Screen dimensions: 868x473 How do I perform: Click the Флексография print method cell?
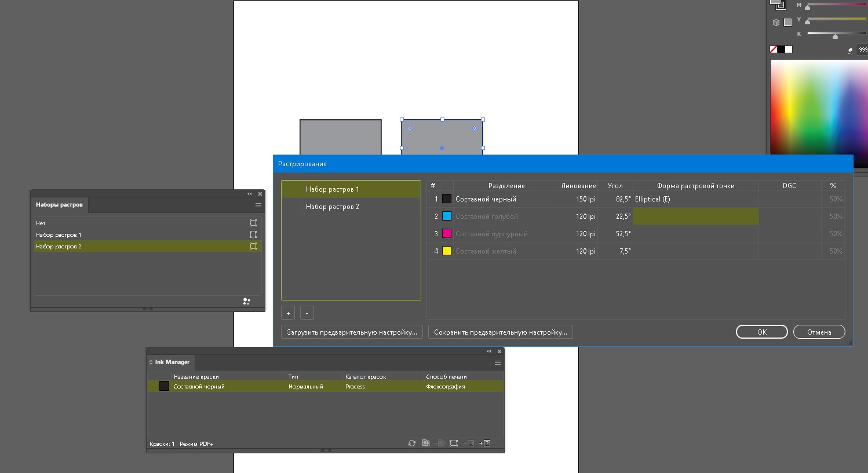(446, 387)
